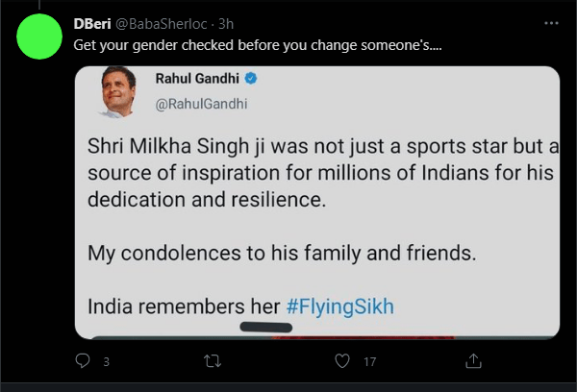Open DBeri's green profile avatar
This screenshot has height=392, width=577.
tap(39, 37)
